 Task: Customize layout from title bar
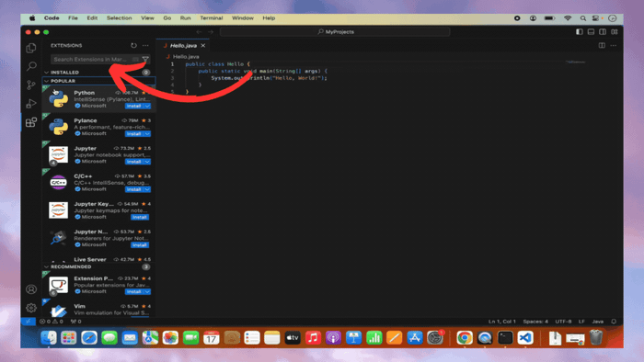[x=615, y=31]
